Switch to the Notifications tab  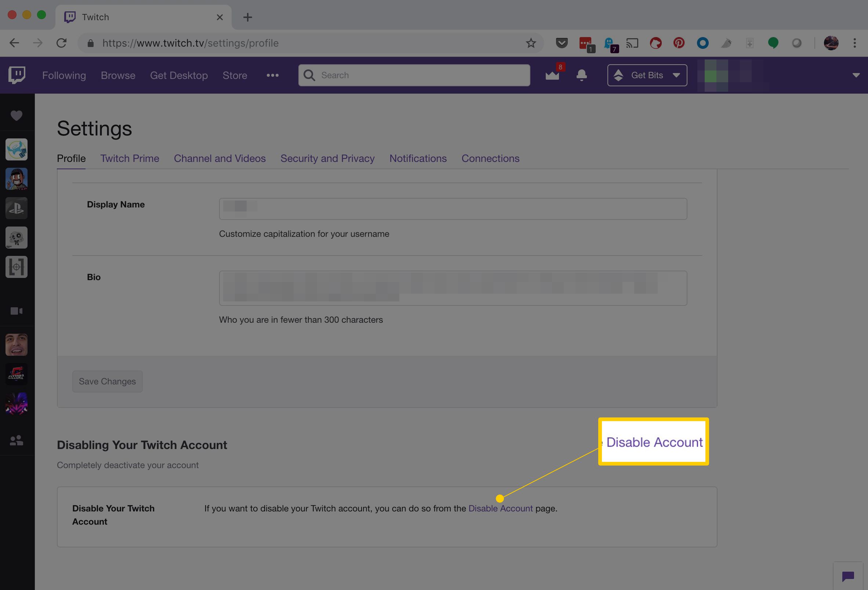pyautogui.click(x=418, y=159)
